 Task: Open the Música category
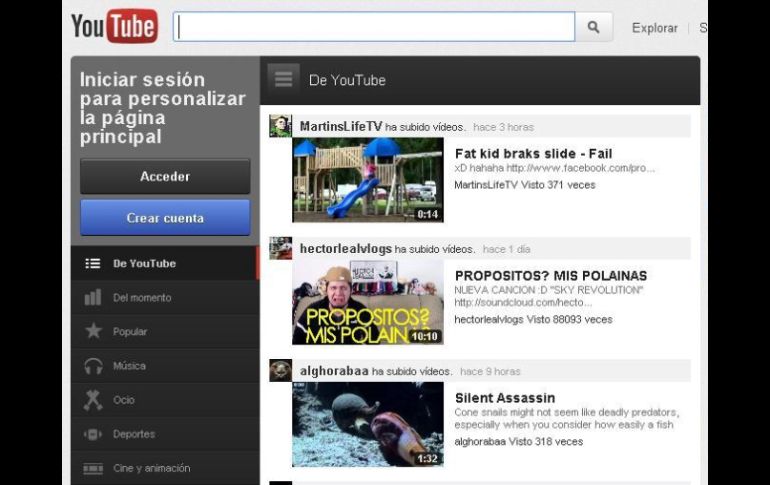pos(165,366)
